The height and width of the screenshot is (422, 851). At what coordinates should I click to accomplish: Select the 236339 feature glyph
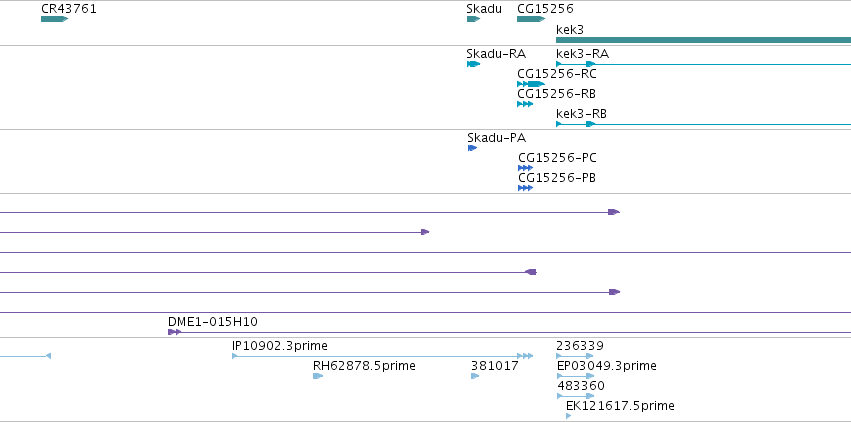tap(575, 356)
